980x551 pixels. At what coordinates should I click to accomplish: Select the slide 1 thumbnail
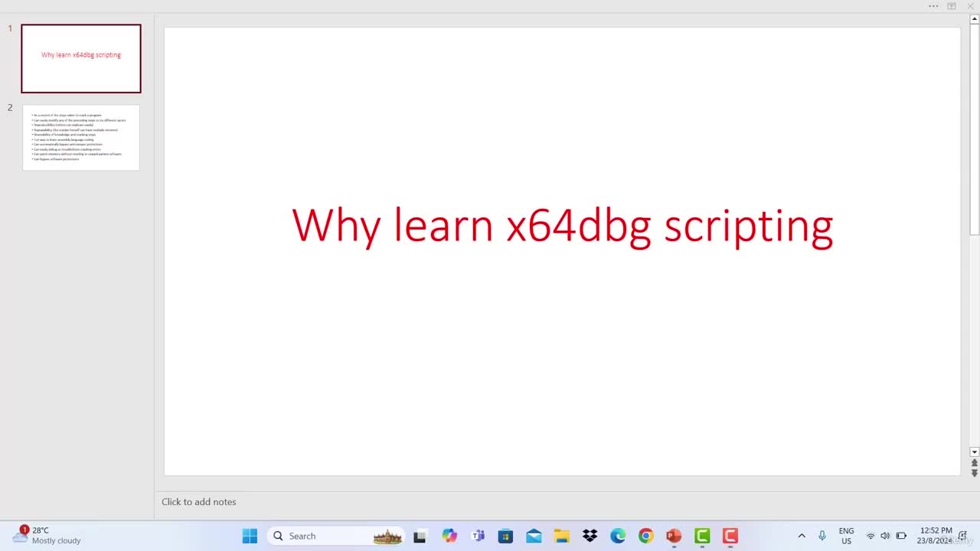click(x=81, y=58)
